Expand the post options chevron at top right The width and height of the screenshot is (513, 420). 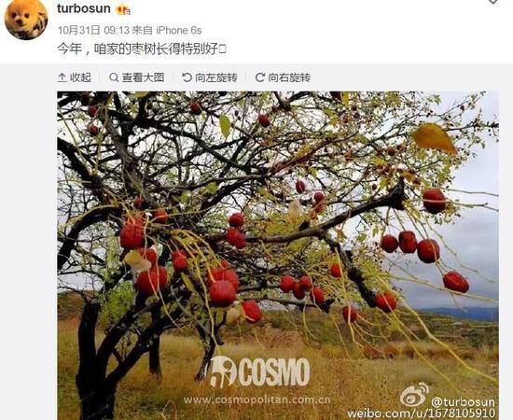click(493, 2)
